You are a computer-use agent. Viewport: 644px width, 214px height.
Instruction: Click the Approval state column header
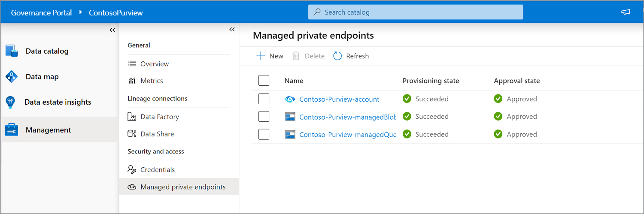coord(517,81)
